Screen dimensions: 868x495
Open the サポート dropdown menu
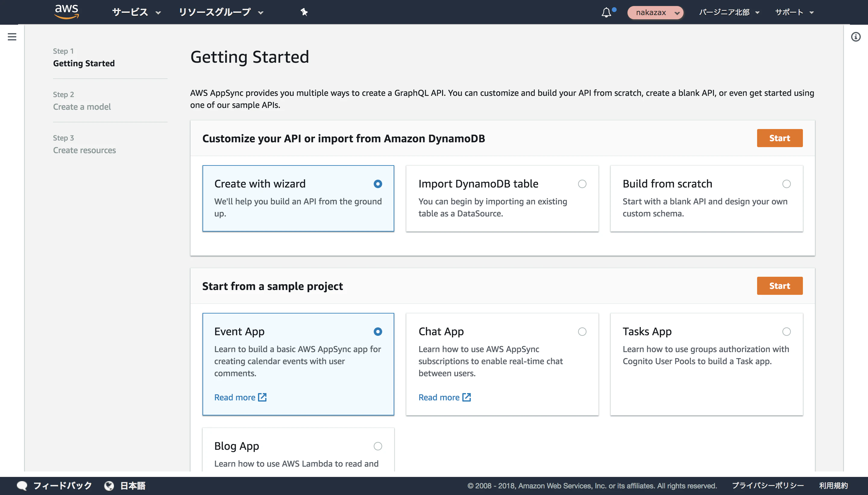point(794,13)
